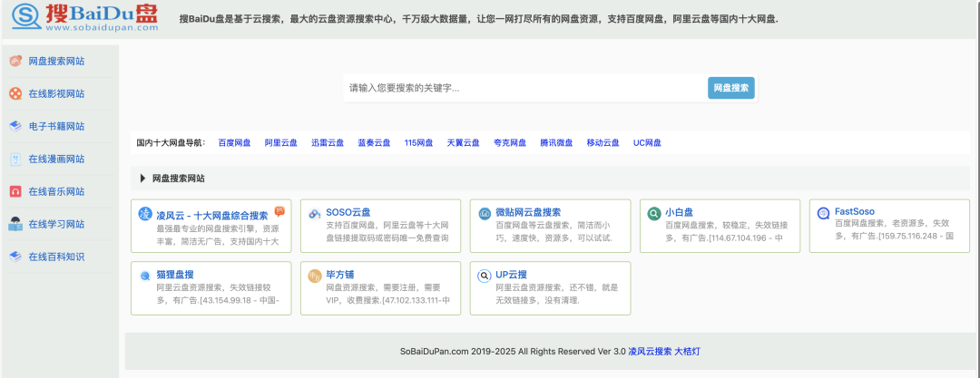980x378 pixels.
Task: Open 在线学习网站 in the sidebar
Action: click(x=56, y=224)
